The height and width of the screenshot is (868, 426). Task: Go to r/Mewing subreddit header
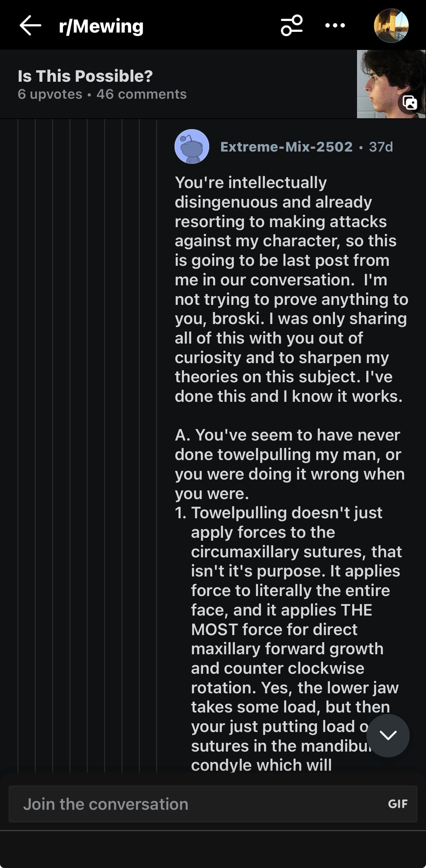101,26
